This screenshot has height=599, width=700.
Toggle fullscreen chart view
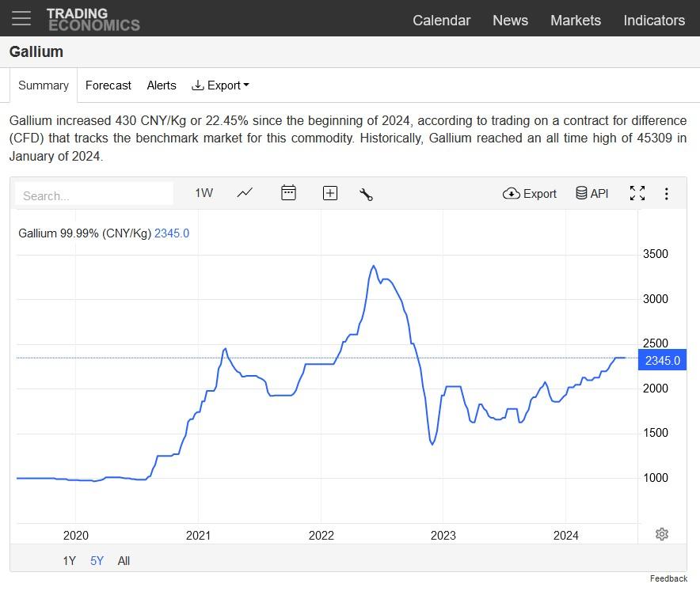coord(637,193)
